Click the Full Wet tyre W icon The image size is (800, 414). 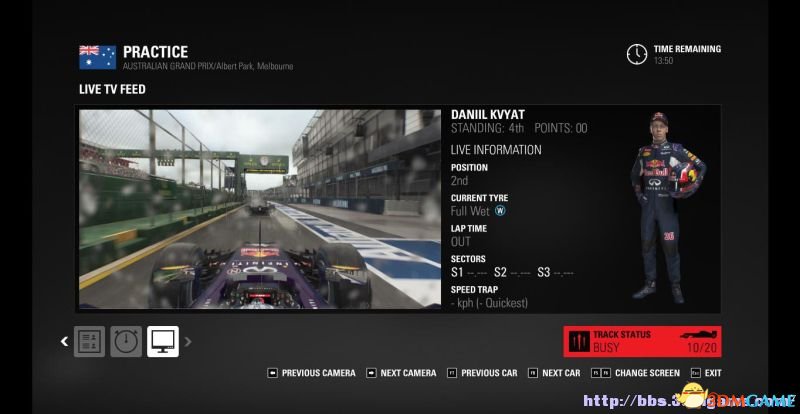tap(500, 211)
